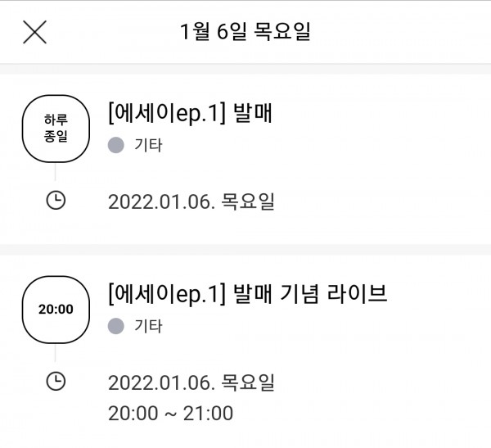Image resolution: width=491 pixels, height=448 pixels.
Task: Tap the 20:00 ~ 21:00 time range
Action: 171,413
